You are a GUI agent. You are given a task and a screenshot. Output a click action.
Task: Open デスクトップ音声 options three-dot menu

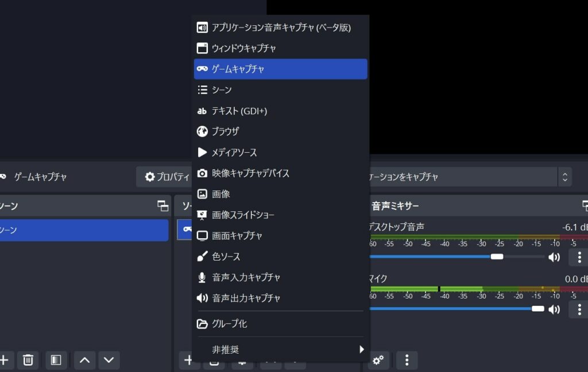click(579, 257)
